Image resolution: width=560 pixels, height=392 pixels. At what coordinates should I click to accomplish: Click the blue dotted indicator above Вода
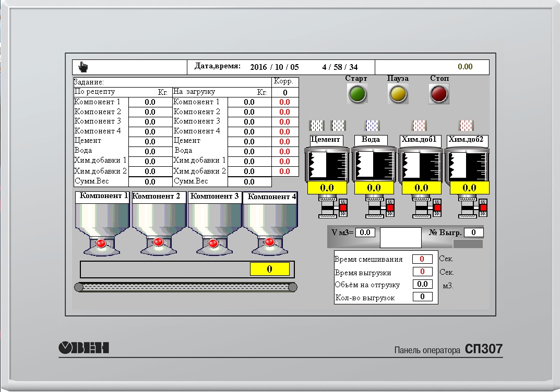[x=372, y=126]
